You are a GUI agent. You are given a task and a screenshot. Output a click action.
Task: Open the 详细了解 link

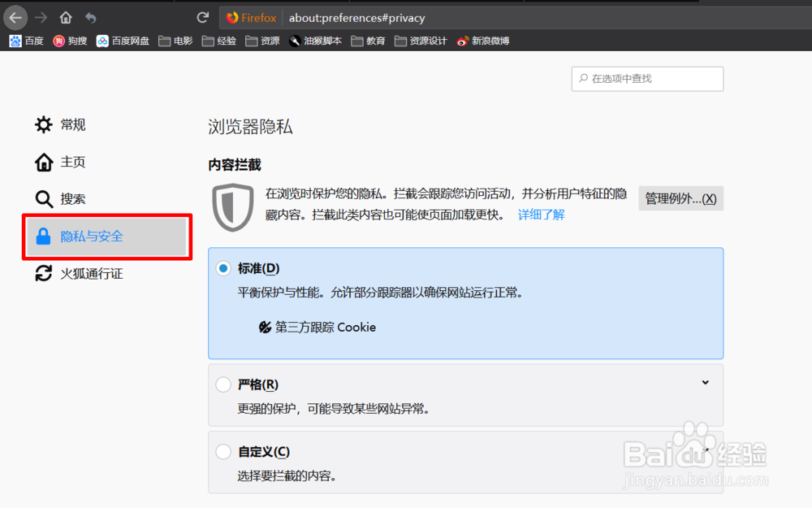[x=541, y=213]
